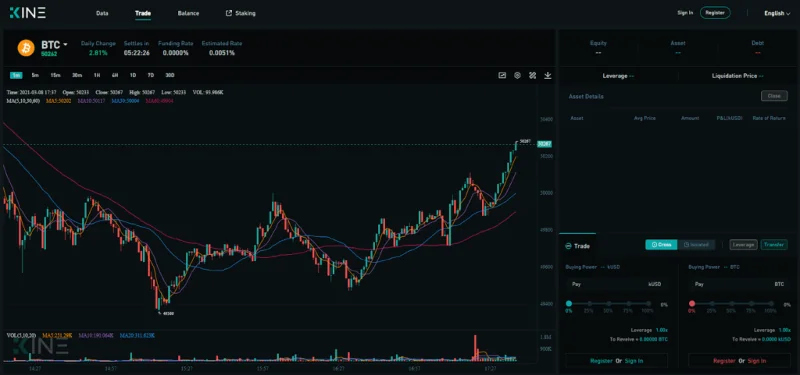Set sell slider to the 75% stop
Viewport: 800px width, 375px height.
pos(751,304)
